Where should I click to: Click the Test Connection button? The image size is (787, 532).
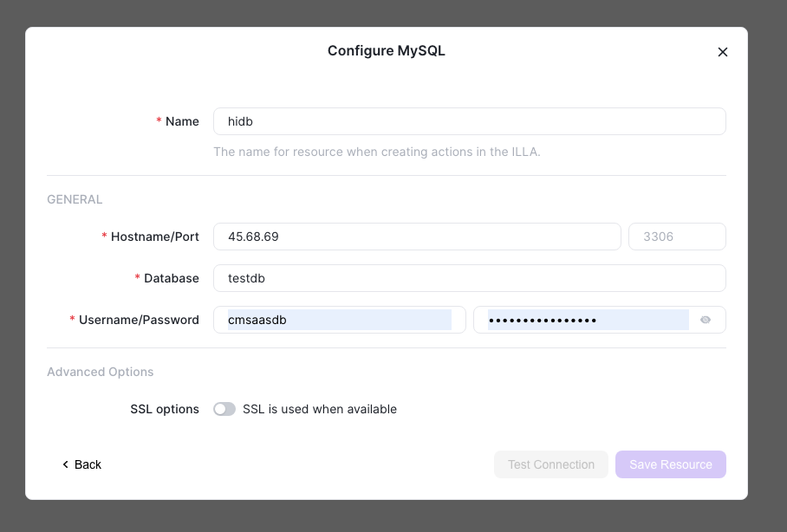tap(551, 464)
